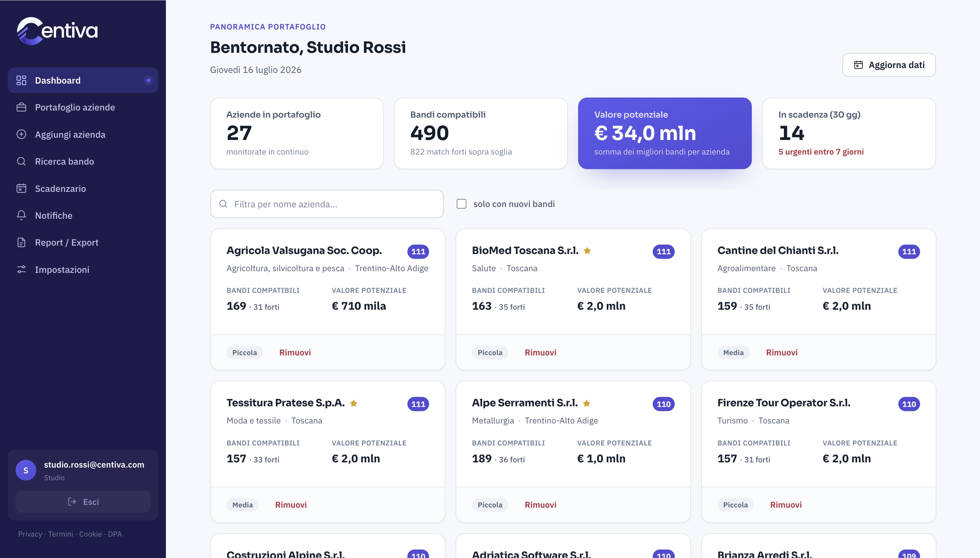The width and height of the screenshot is (980, 558).
Task: Click the Centiva logo
Action: coord(57,31)
